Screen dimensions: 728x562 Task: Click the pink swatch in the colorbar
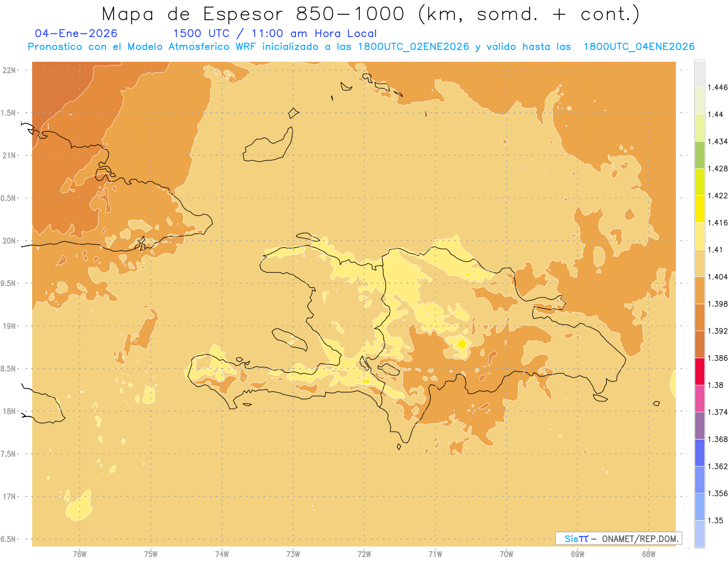[x=699, y=398]
